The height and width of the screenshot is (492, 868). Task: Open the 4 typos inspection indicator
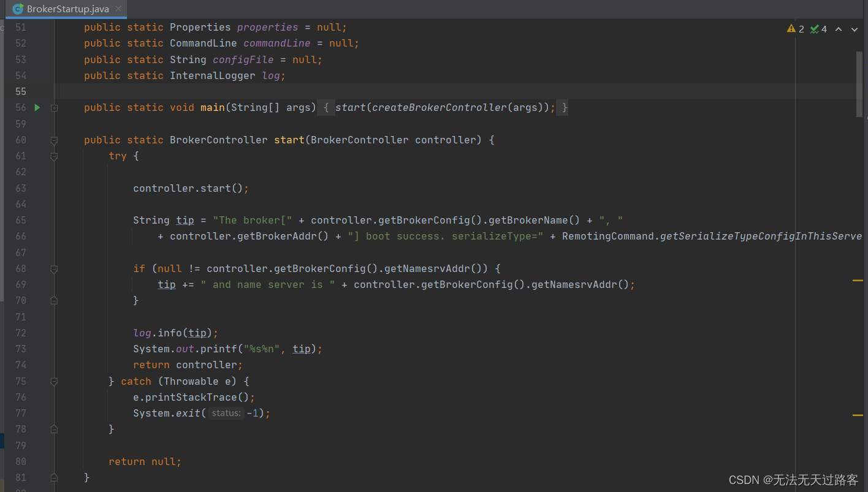coord(818,29)
